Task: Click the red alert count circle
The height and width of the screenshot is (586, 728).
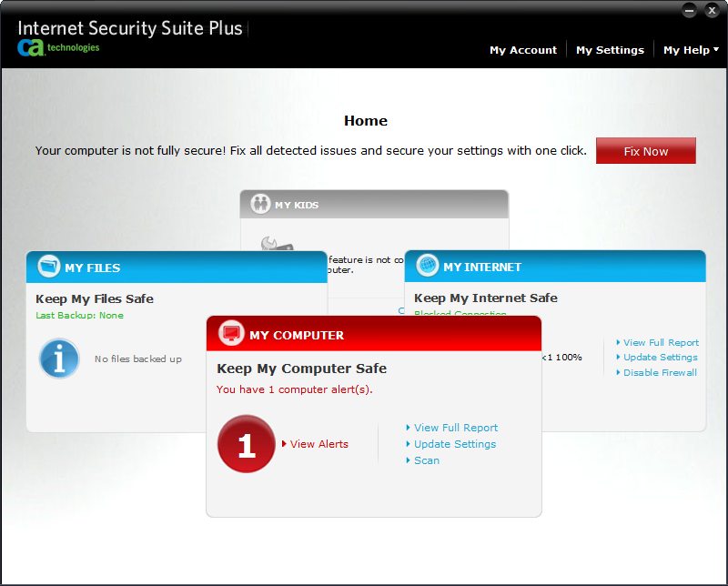Action: coord(247,444)
